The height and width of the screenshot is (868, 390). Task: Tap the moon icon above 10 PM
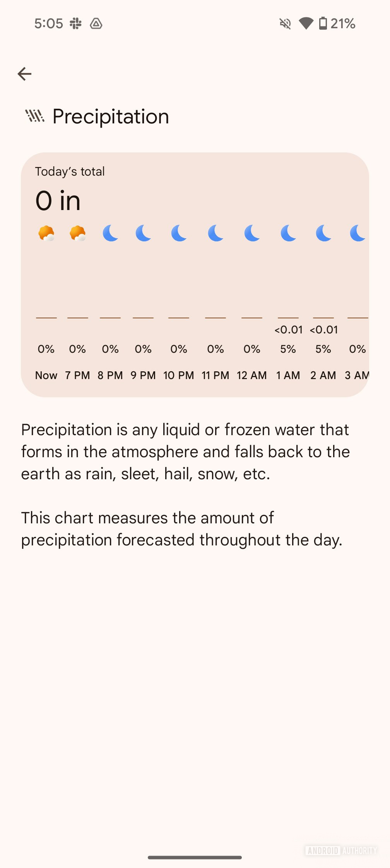point(179,234)
